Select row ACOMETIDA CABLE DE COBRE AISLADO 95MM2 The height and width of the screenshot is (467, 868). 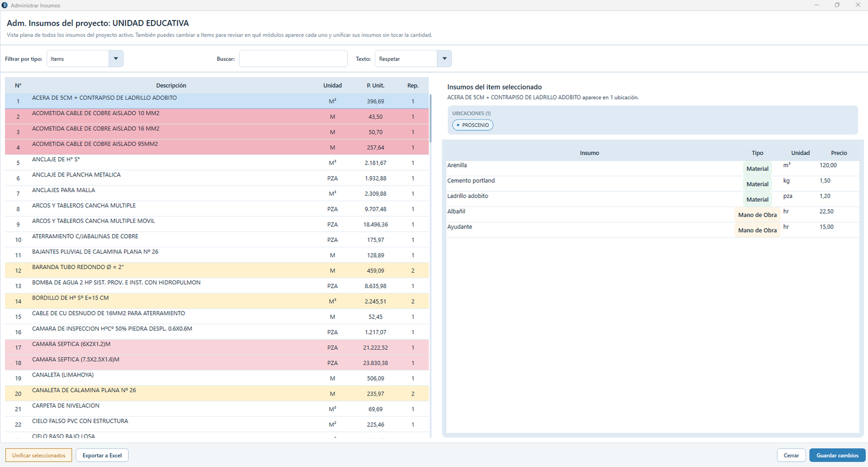click(217, 147)
